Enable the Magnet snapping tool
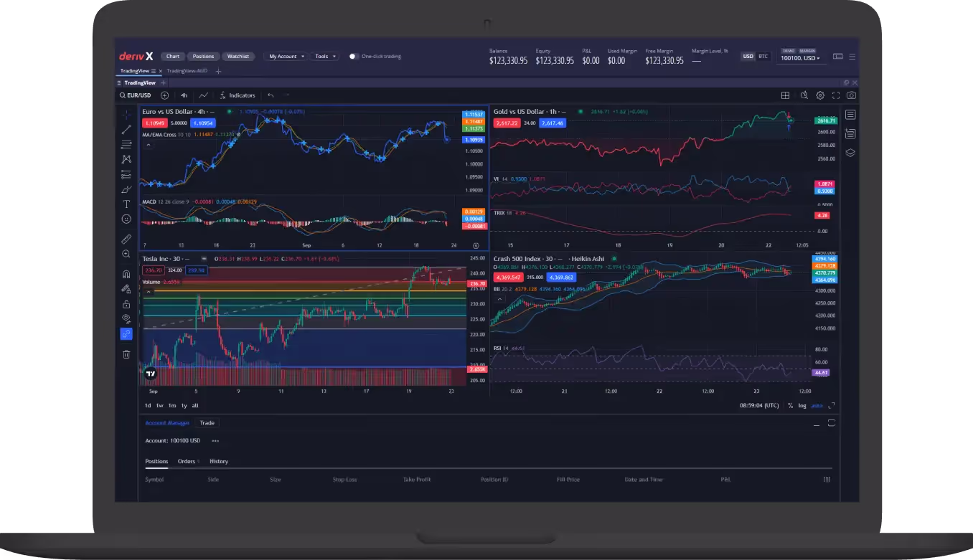Viewport: 973px width, 560px height. pyautogui.click(x=126, y=272)
